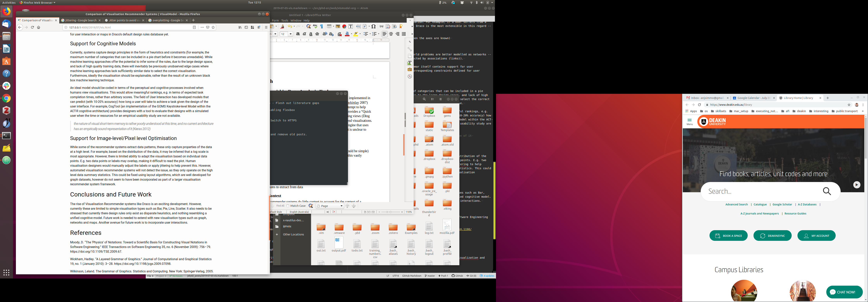Enable the Match Case checkbox

pyautogui.click(x=288, y=206)
